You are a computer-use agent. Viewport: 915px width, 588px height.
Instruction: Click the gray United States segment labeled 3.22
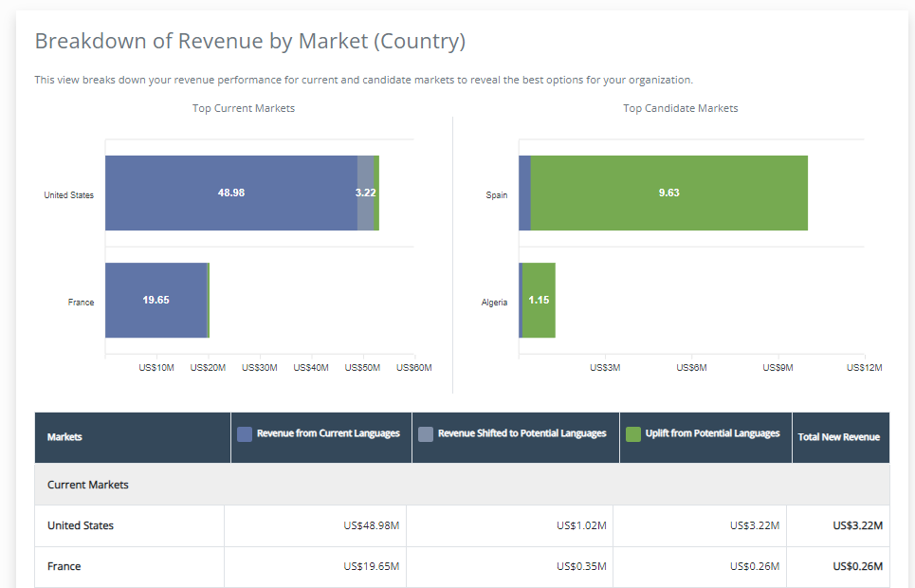[365, 193]
